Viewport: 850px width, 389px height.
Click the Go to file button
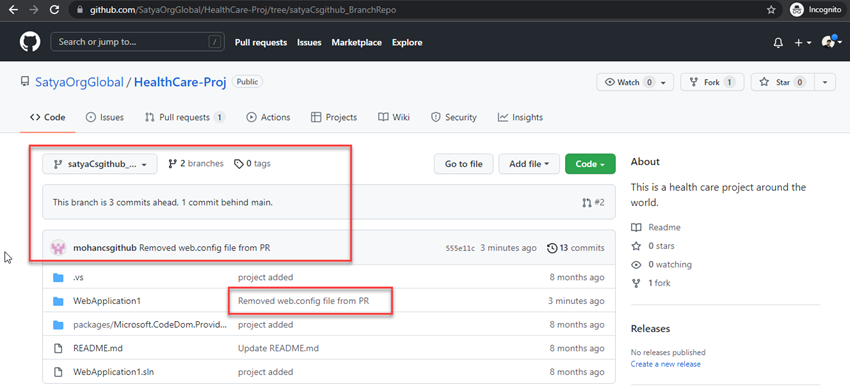point(463,164)
